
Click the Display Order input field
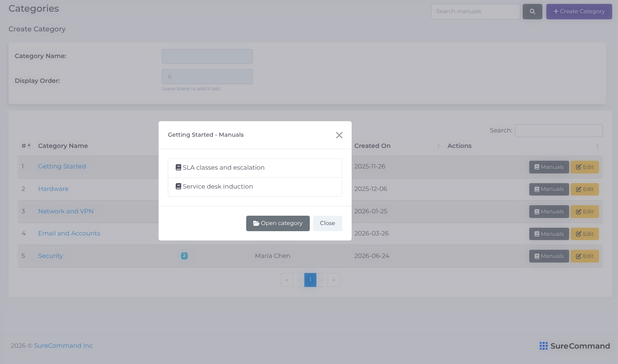(x=207, y=77)
